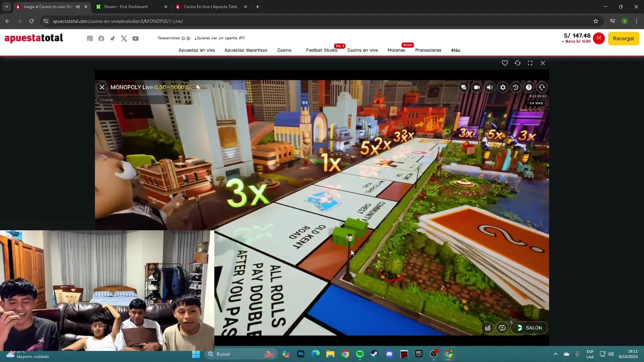Expand the Bono S/ 0.00 balance dropdown

click(x=576, y=42)
